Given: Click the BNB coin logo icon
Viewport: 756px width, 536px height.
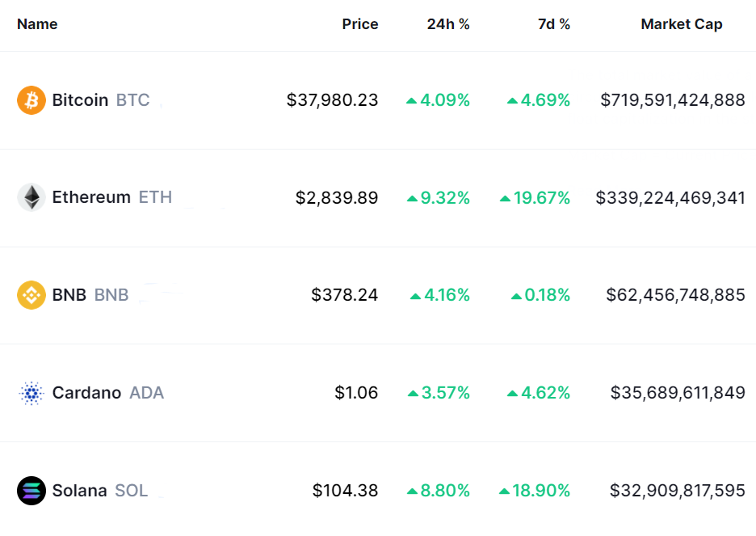Looking at the screenshot, I should (31, 295).
